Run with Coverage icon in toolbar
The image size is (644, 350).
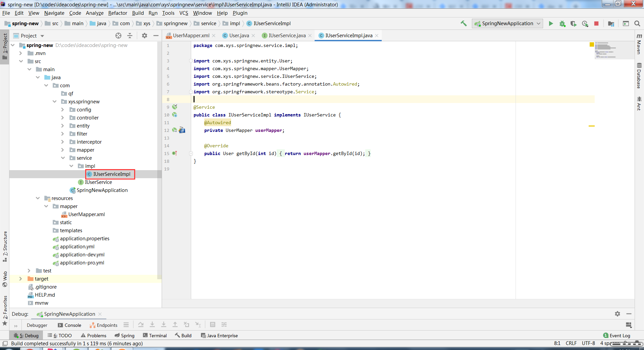coord(574,23)
